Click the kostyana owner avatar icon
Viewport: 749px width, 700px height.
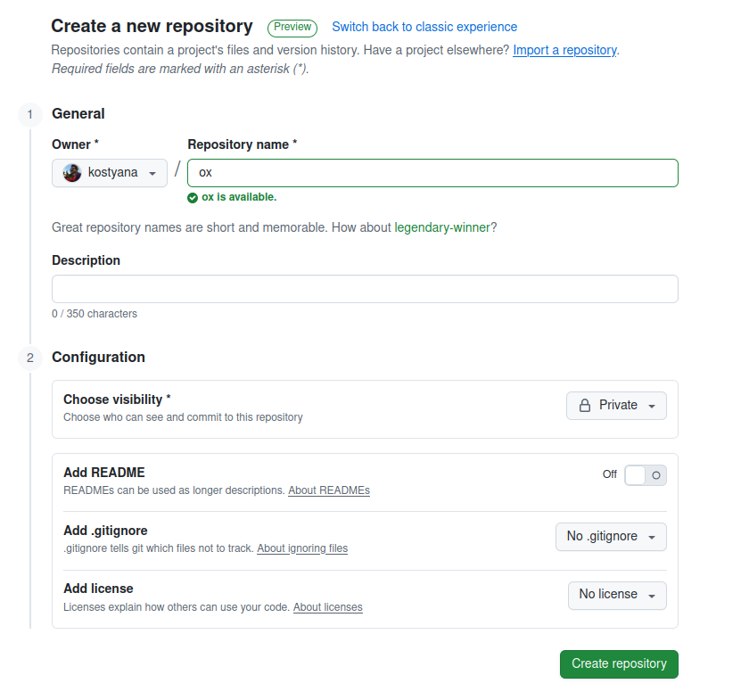coord(72,173)
